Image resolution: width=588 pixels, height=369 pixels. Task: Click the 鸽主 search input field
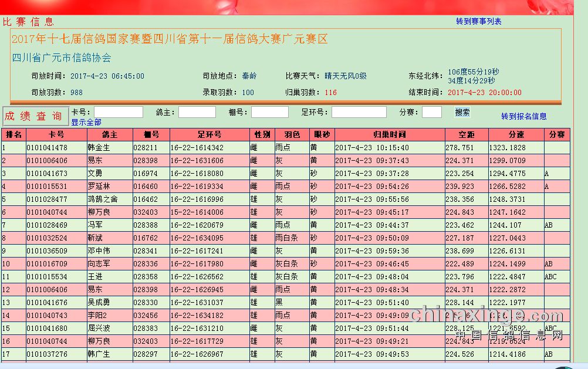point(197,112)
